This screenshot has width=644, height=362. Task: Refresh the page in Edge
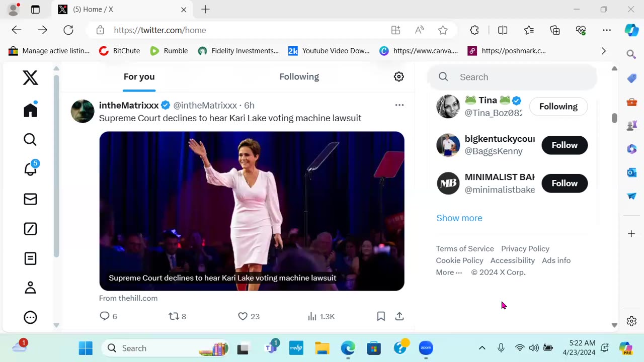68,30
